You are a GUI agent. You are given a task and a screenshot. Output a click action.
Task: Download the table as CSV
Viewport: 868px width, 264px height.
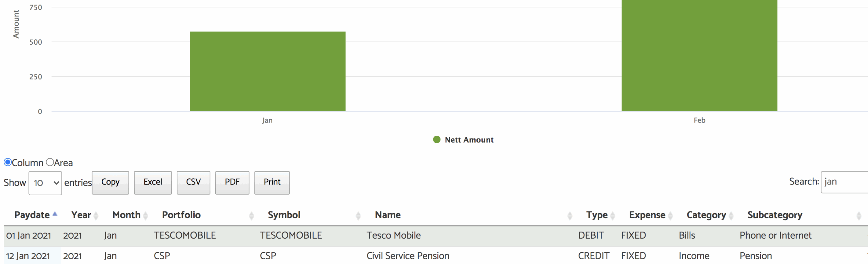coord(193,182)
